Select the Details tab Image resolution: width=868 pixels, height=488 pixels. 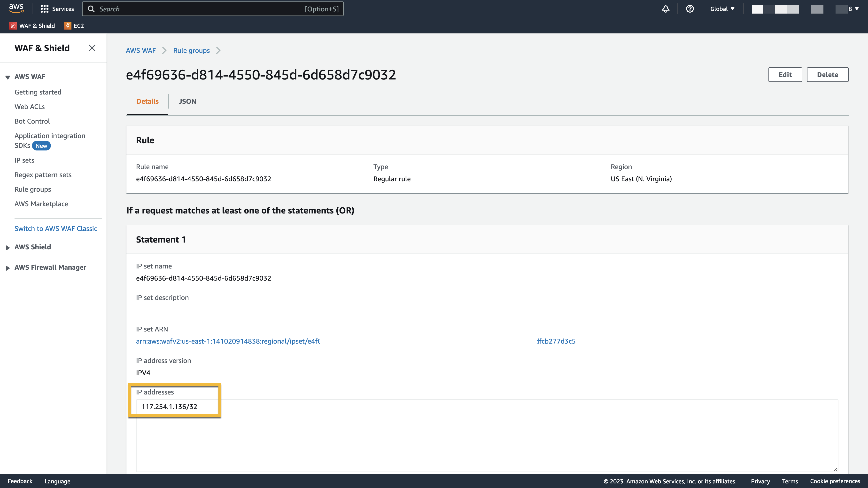tap(147, 102)
